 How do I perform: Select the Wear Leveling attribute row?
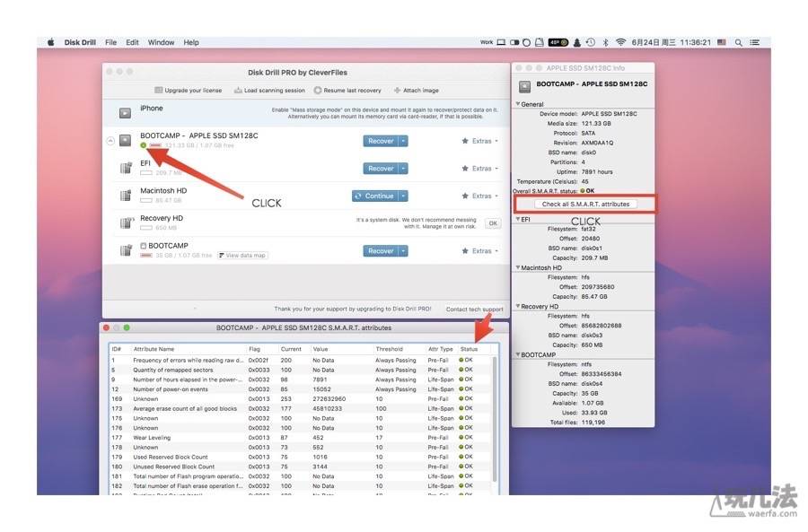pyautogui.click(x=300, y=438)
